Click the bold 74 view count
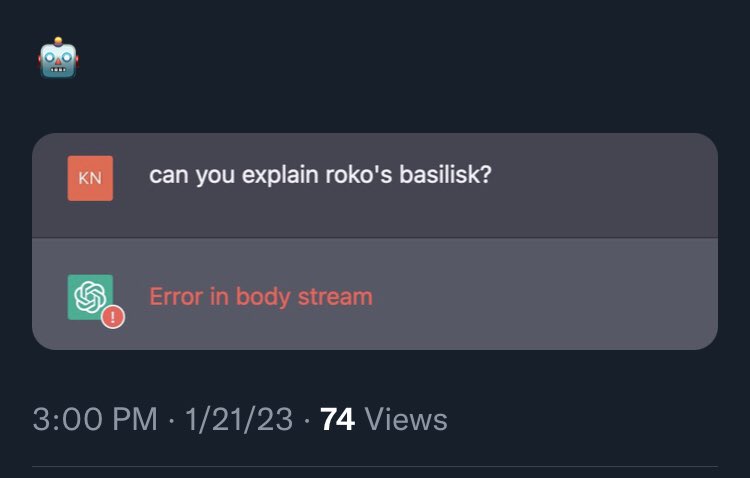 tap(337, 420)
